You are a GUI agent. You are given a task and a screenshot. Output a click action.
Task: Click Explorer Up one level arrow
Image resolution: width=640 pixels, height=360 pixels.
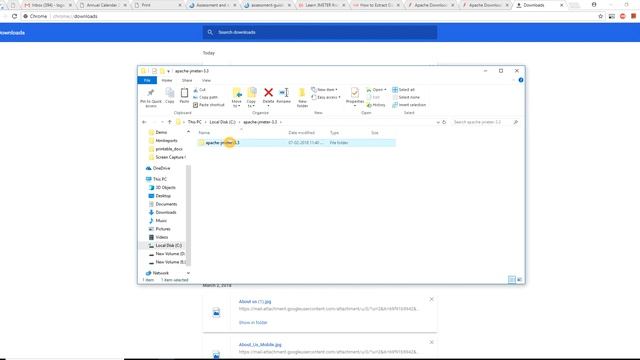click(170, 122)
